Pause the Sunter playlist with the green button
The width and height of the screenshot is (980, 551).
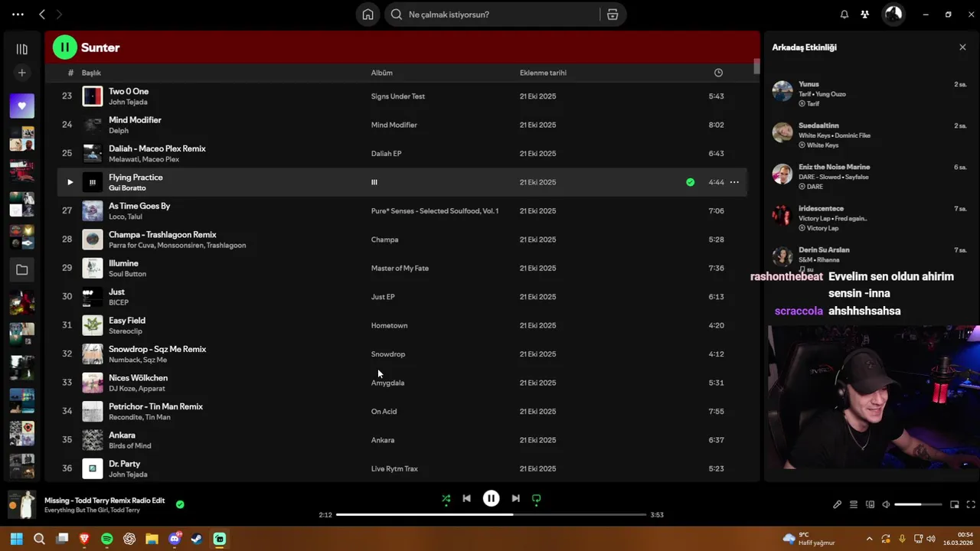coord(65,47)
